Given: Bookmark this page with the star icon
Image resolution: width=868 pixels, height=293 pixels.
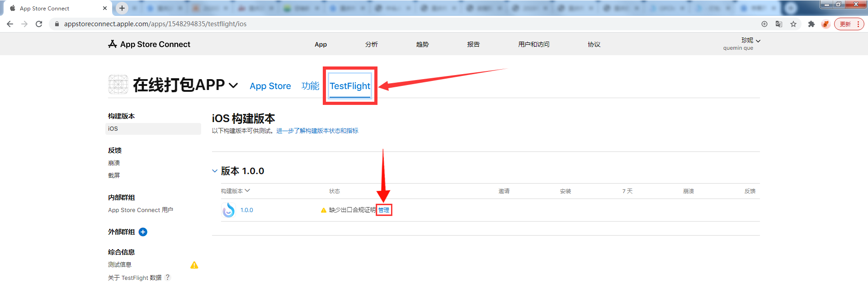Looking at the screenshot, I should coord(793,24).
